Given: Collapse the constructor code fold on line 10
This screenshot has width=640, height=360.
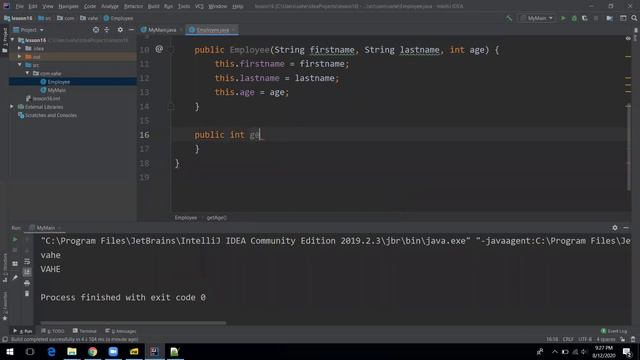Looking at the screenshot, I should [x=171, y=50].
